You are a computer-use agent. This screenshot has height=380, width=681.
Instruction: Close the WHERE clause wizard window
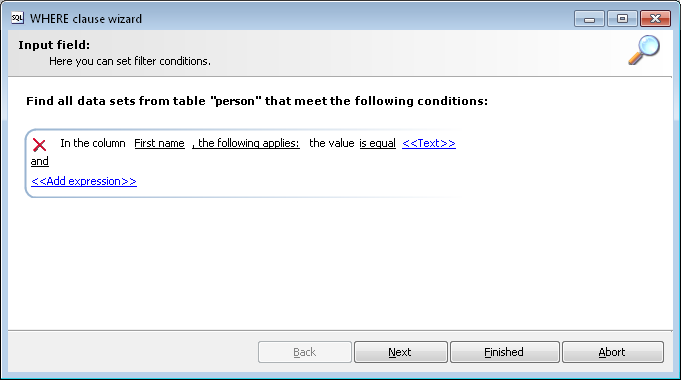coord(655,19)
